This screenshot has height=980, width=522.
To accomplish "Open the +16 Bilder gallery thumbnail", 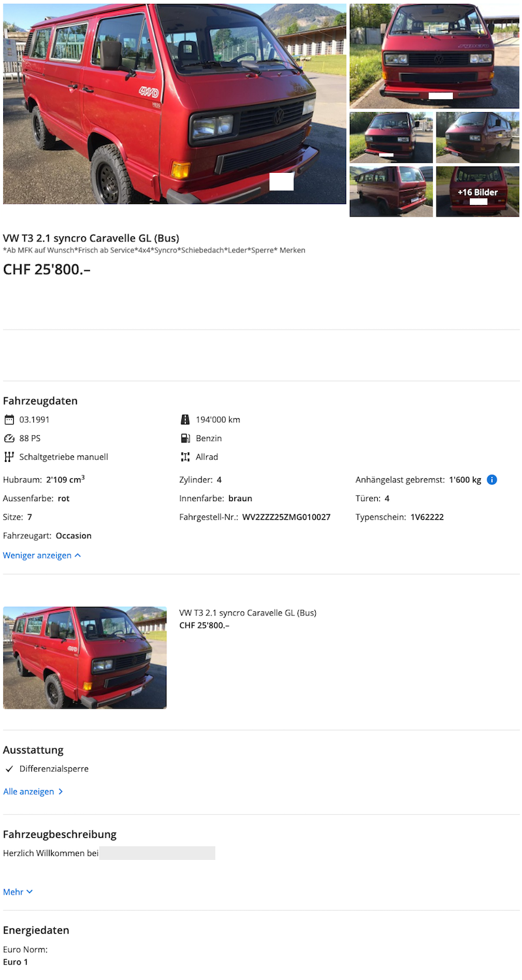I will pyautogui.click(x=478, y=192).
